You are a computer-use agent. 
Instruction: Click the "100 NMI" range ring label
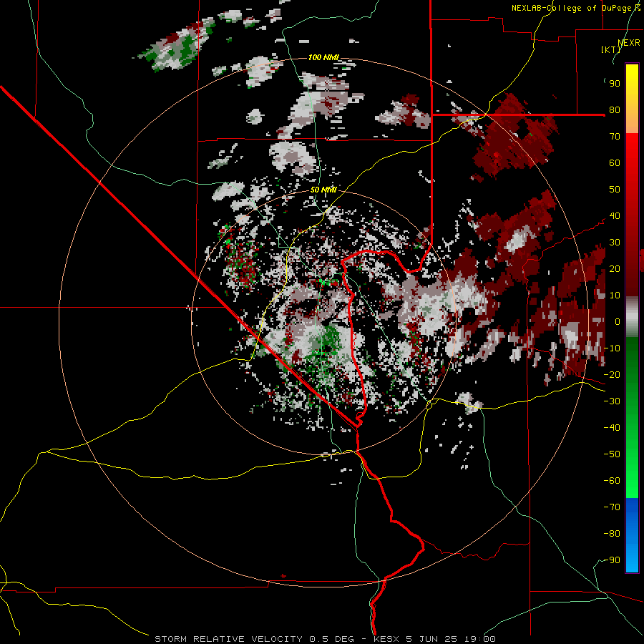tap(323, 57)
